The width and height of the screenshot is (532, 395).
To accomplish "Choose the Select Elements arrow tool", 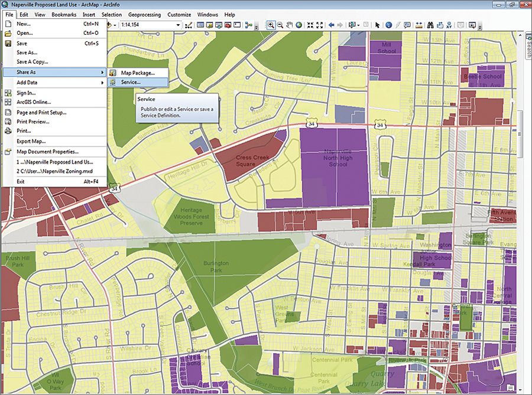I will tap(378, 25).
